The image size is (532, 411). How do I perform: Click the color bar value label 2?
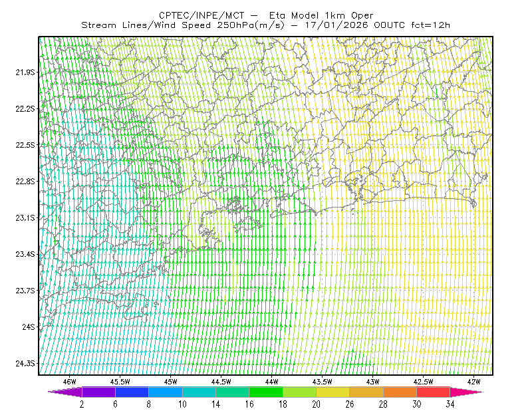pos(82,404)
